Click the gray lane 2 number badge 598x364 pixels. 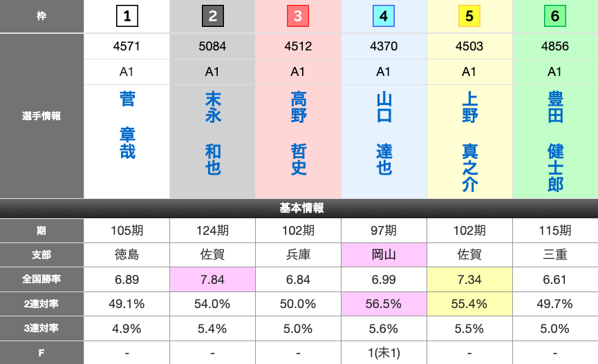click(212, 16)
